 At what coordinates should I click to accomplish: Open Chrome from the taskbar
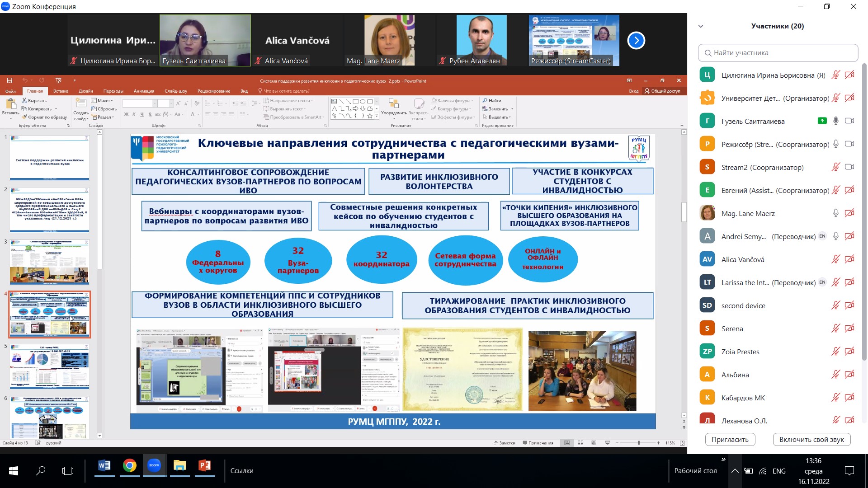pos(129,465)
